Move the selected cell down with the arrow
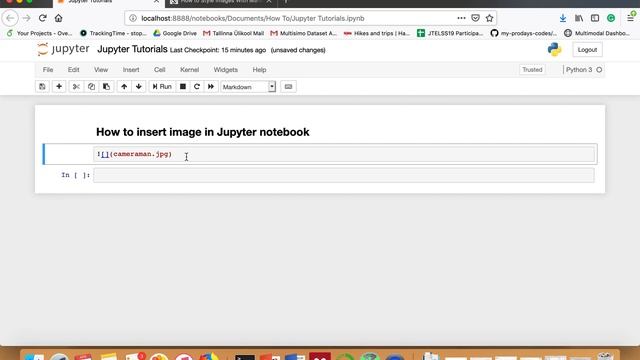Screen dimensions: 640x360 139,87
